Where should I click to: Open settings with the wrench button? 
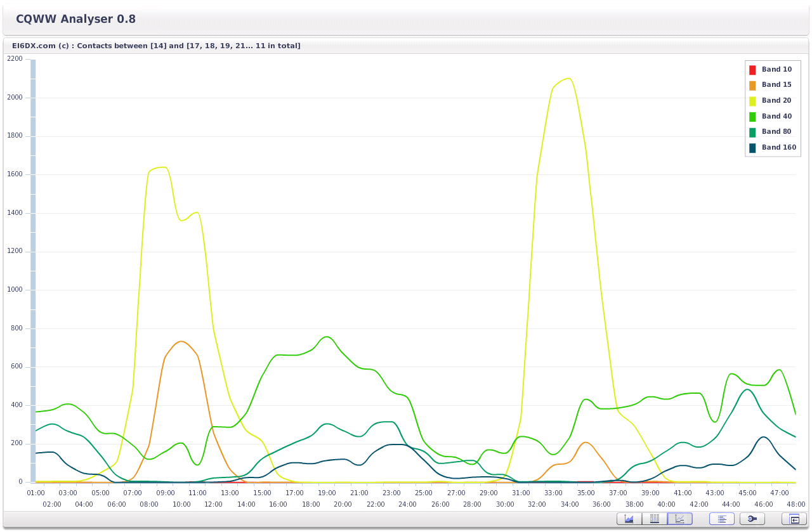(752, 519)
